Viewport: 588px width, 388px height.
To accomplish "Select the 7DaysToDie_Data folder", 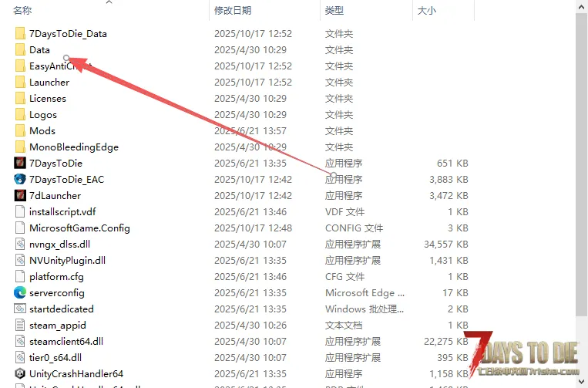I will (68, 33).
